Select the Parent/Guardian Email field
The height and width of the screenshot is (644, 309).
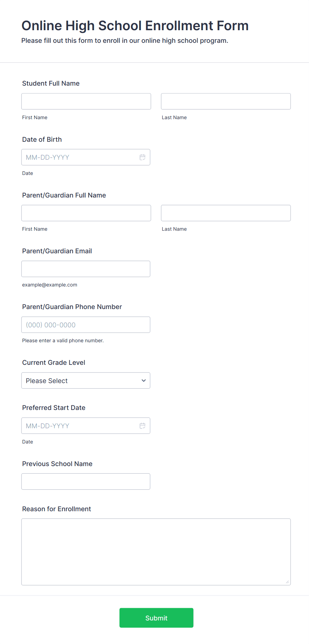pos(86,269)
